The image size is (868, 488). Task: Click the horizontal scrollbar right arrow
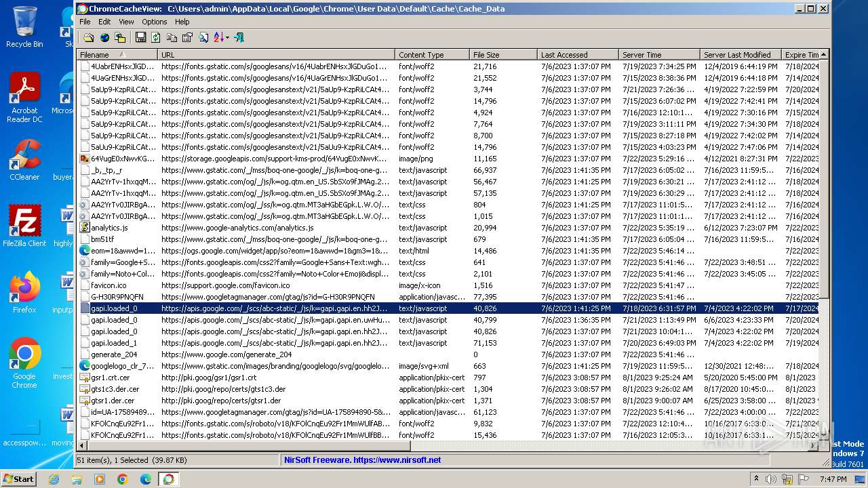pos(814,446)
